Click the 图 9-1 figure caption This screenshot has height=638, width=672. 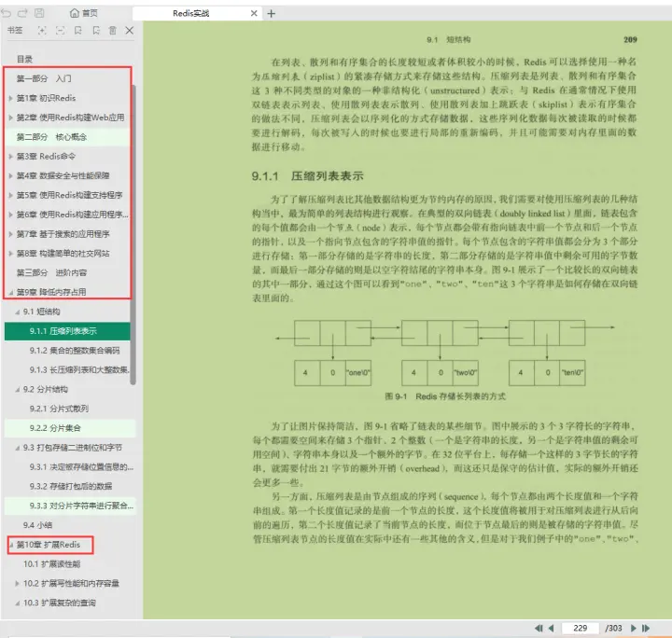445,396
